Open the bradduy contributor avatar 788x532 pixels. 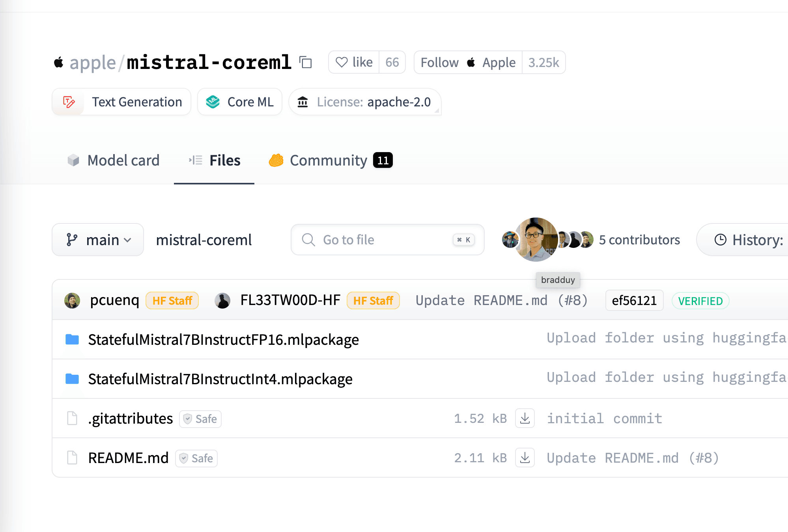point(536,239)
